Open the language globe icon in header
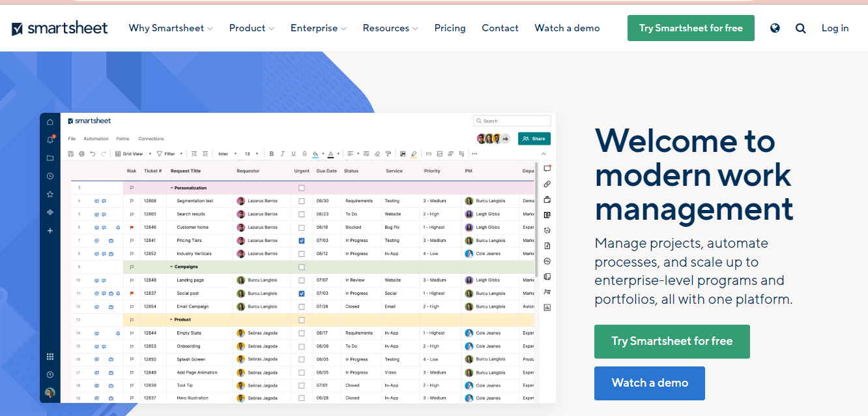Viewport: 868px width, 416px height. click(x=775, y=28)
